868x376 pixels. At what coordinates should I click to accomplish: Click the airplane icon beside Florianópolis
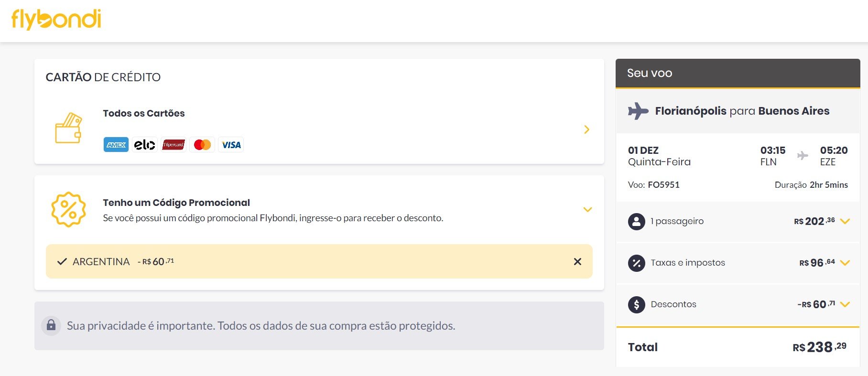tap(638, 111)
